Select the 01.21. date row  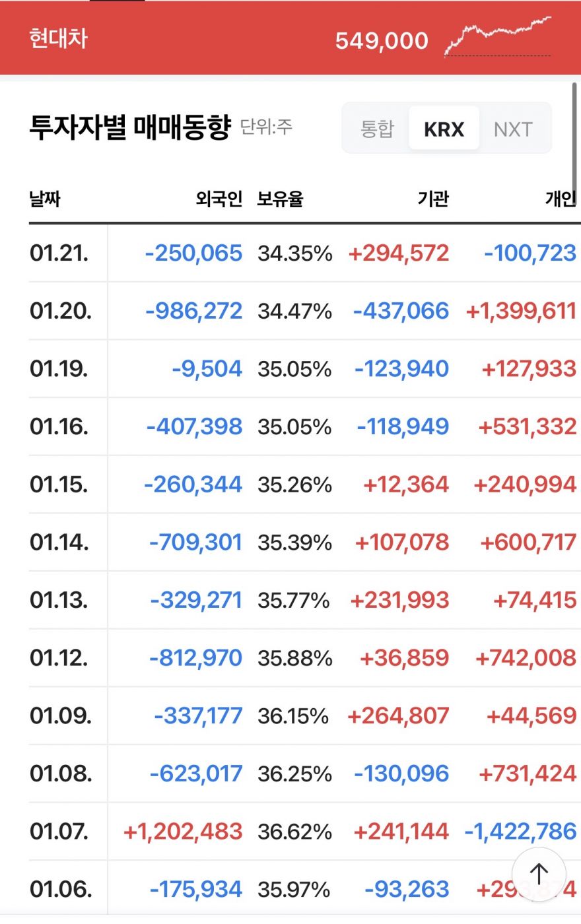pos(59,253)
